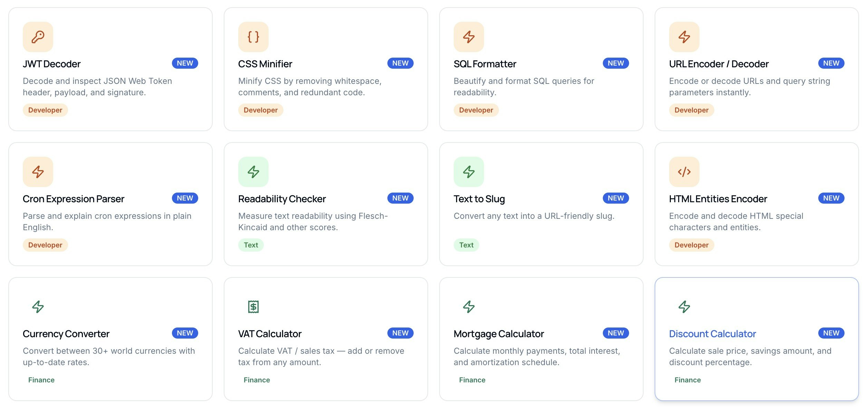This screenshot has height=410, width=868.
Task: Click the Text to Slug icon
Action: (x=469, y=172)
